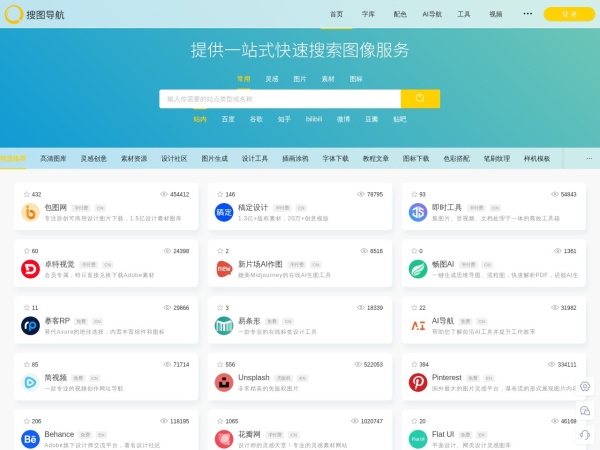Star the 即时工具 card
Screen dimensions: 600x450
414,194
